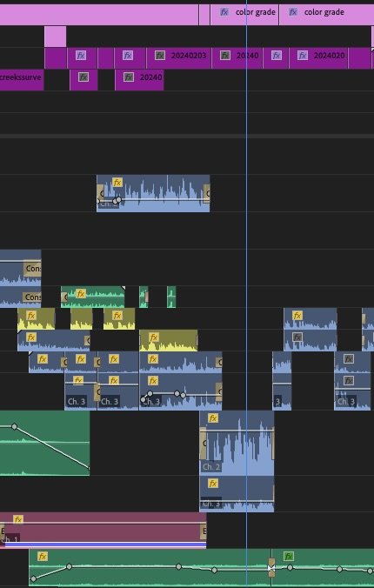The width and height of the screenshot is (374, 588).
Task: Click the fx badge on the 2024020 clip
Action: click(303, 56)
